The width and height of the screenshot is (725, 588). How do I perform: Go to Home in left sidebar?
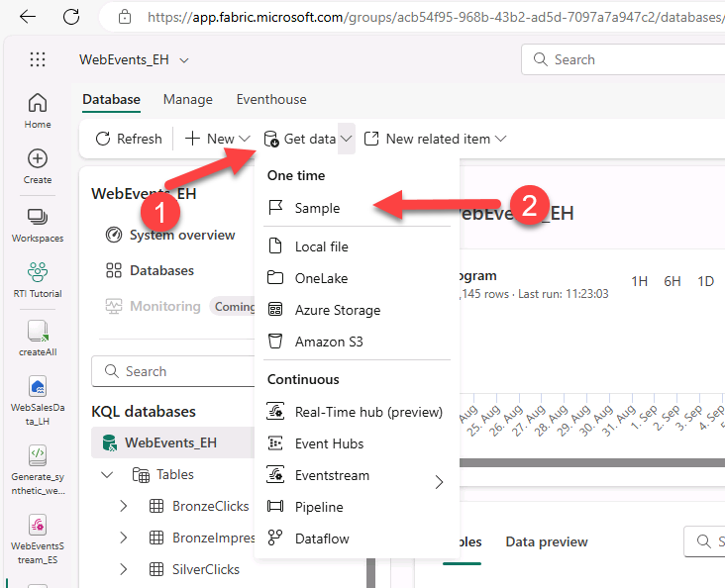[38, 110]
